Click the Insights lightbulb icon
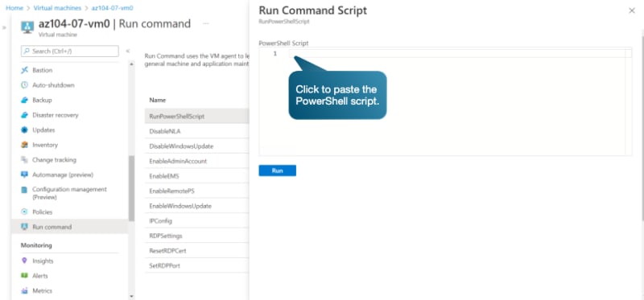Image resolution: width=644 pixels, height=300 pixels. [24, 261]
